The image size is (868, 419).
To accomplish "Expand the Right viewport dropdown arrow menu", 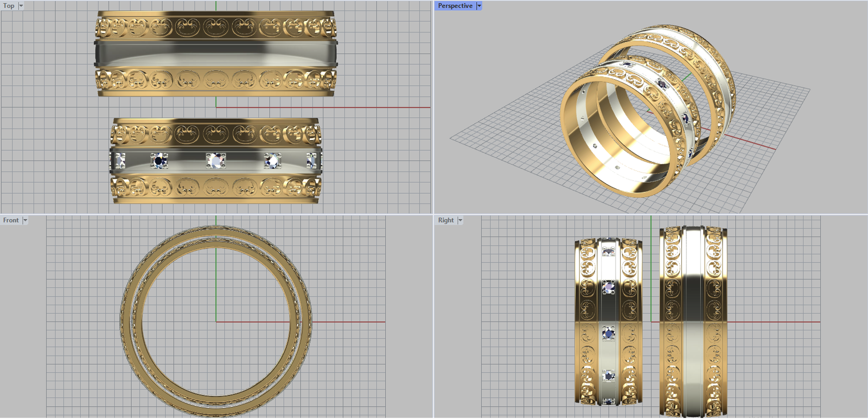I will point(460,220).
